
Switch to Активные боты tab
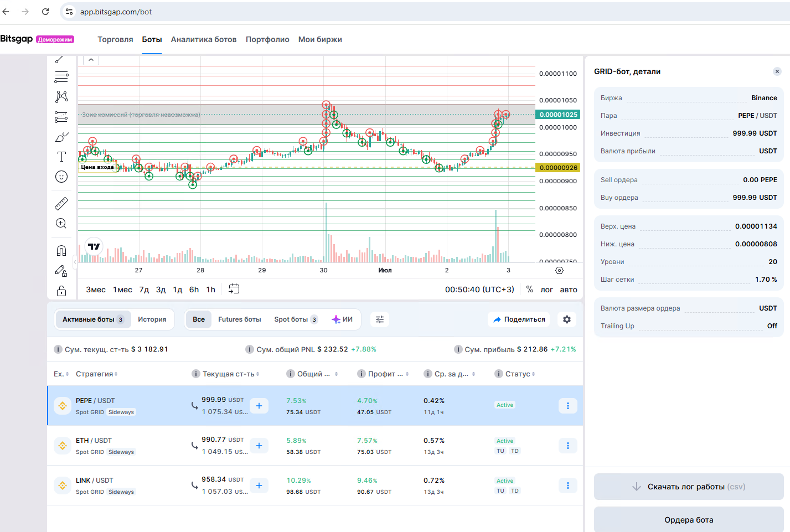[93, 319]
